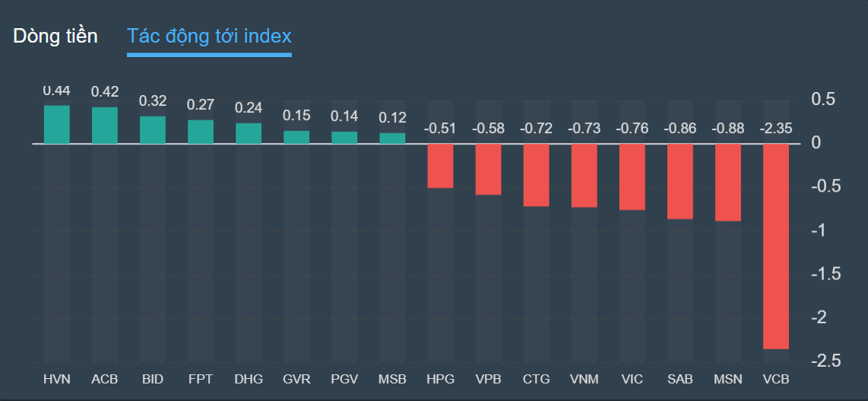Click the MSB ticker label
This screenshot has width=868, height=401.
click(392, 379)
